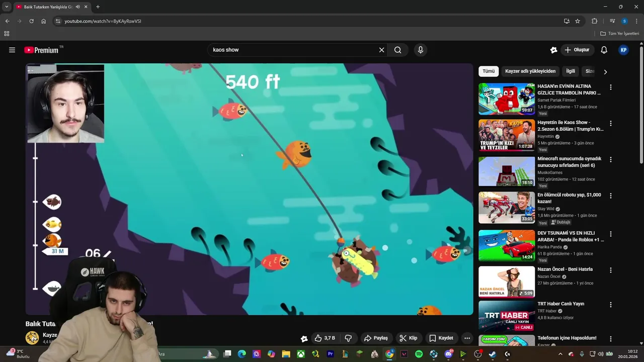Click the sparkle icon left of Oluştur
The height and width of the screenshot is (362, 644).
click(x=553, y=50)
